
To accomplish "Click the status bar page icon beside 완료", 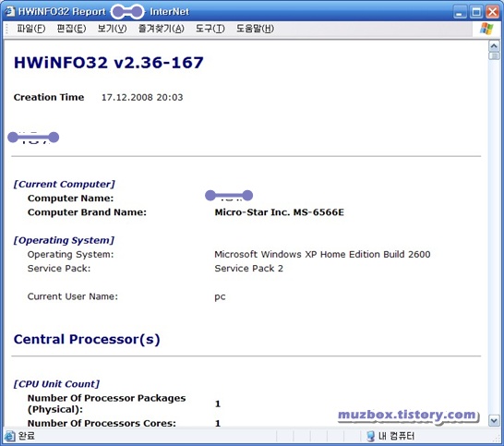I will tap(9, 436).
